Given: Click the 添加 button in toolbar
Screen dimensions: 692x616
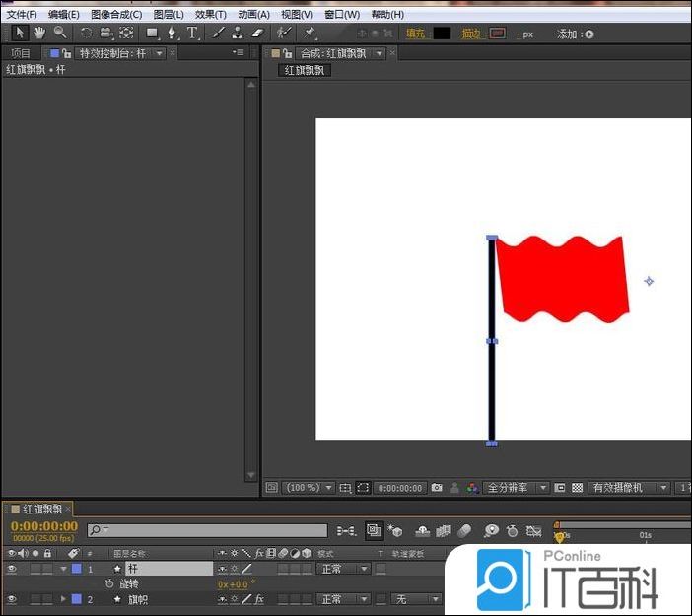Looking at the screenshot, I should point(575,34).
